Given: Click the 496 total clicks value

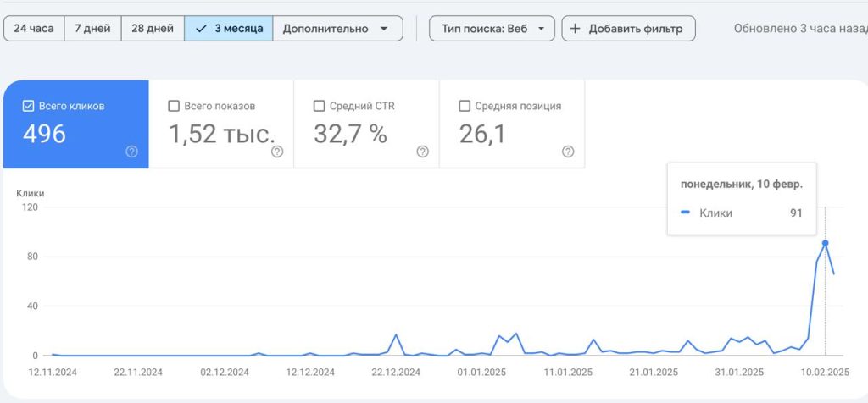Looking at the screenshot, I should coord(44,135).
